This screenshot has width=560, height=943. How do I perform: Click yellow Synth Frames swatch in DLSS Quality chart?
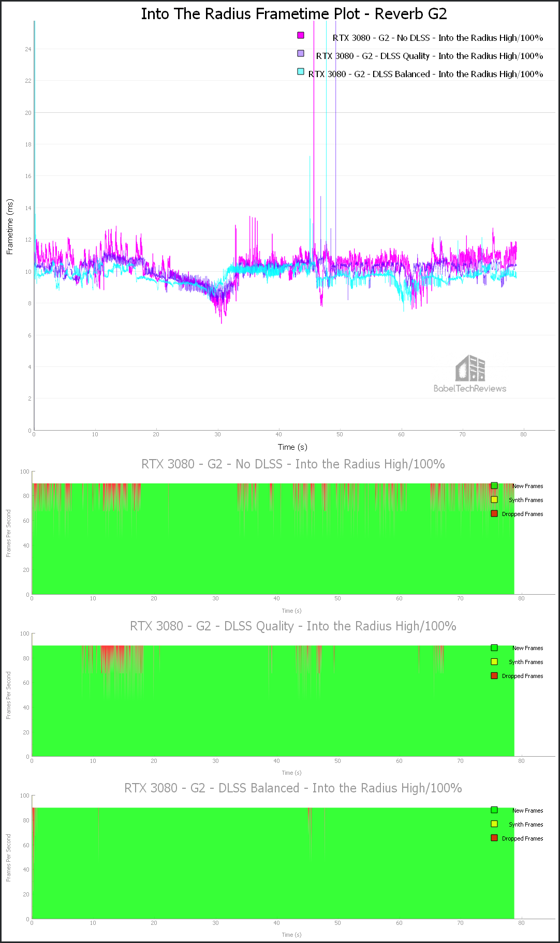(x=494, y=661)
